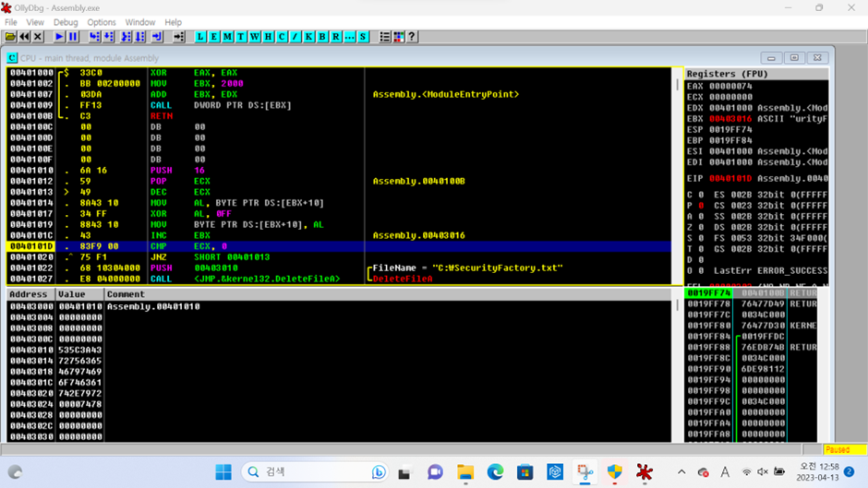Image resolution: width=868 pixels, height=488 pixels.
Task: Pause execution with the pause icon
Action: coord(73,37)
